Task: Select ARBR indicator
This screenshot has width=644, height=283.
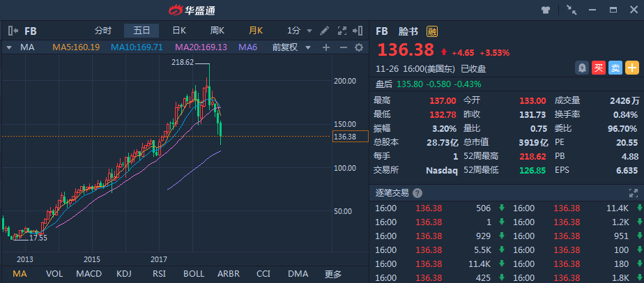Action: (x=229, y=274)
